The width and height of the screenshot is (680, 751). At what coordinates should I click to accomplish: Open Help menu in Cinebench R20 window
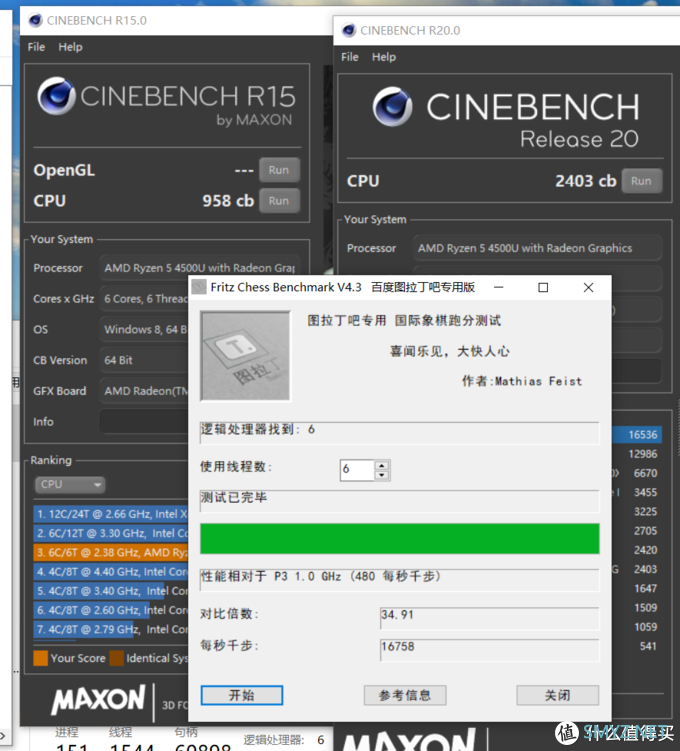point(384,57)
